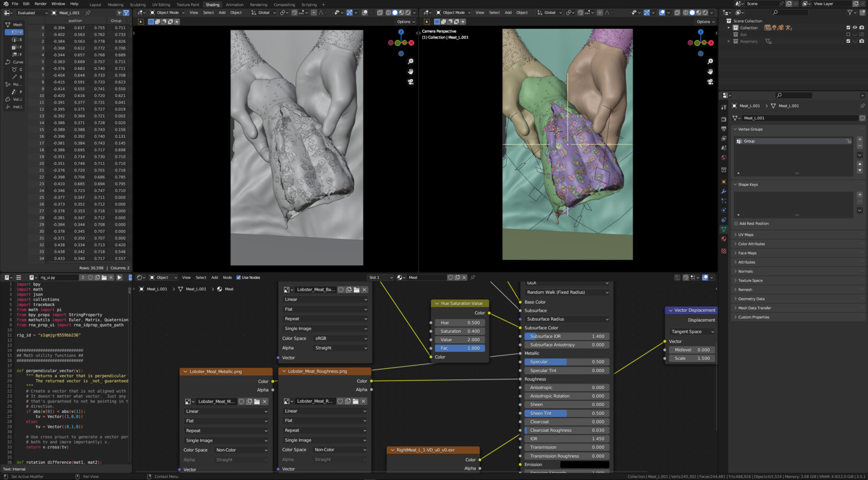The height and width of the screenshot is (480, 868).
Task: Open the Object Data green triangle tab
Action: (x=724, y=229)
